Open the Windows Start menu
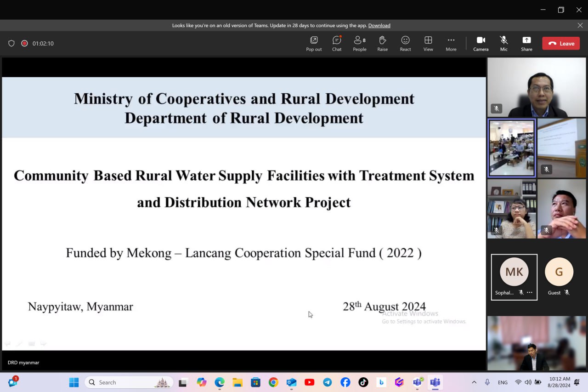 73,382
